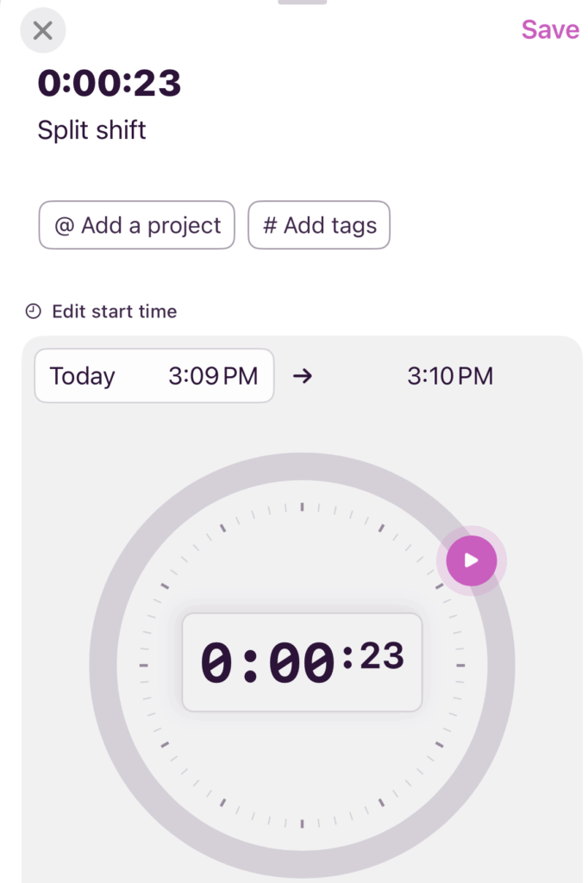Click the arrow between start and end times
The image size is (588, 883).
[302, 376]
